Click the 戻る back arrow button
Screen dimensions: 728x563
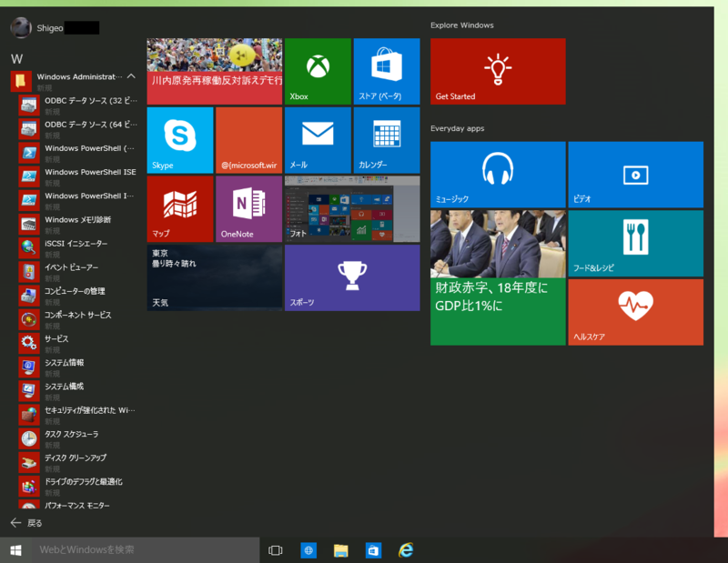click(26, 523)
